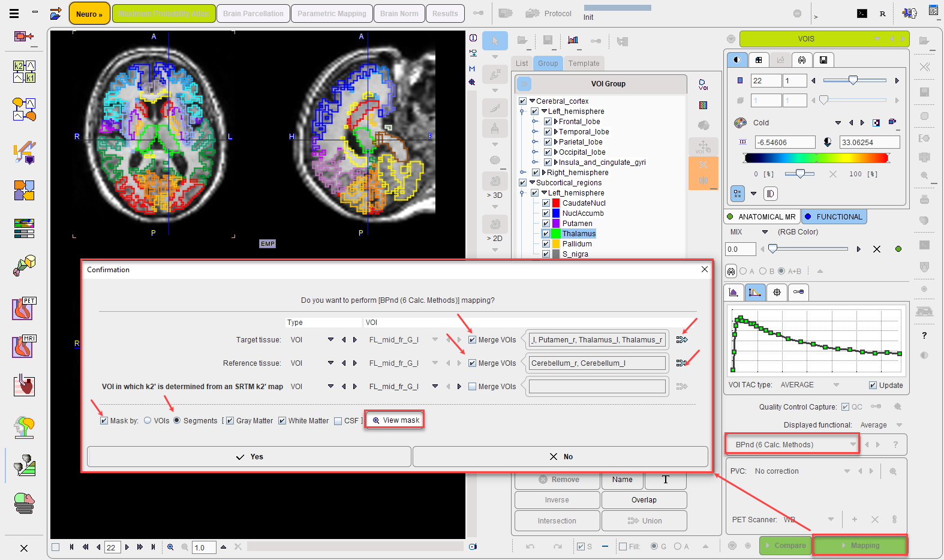Launch the cardiac PET tool
This screenshot has width=944, height=560.
click(24, 309)
